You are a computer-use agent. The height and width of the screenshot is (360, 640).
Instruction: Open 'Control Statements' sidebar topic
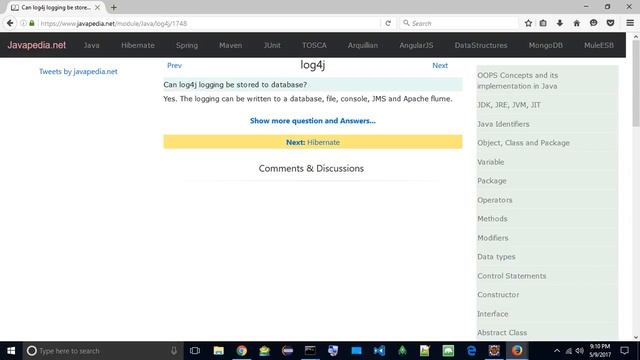(511, 276)
